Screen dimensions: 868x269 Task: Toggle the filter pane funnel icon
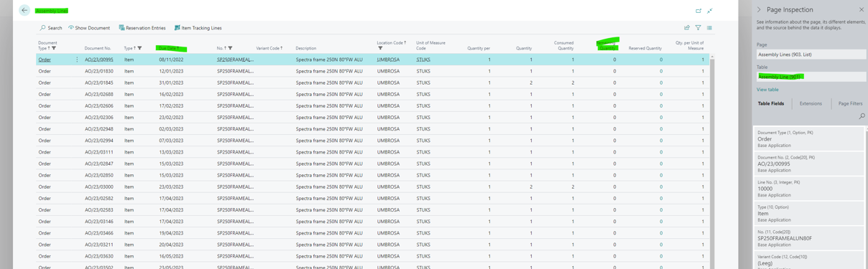698,28
